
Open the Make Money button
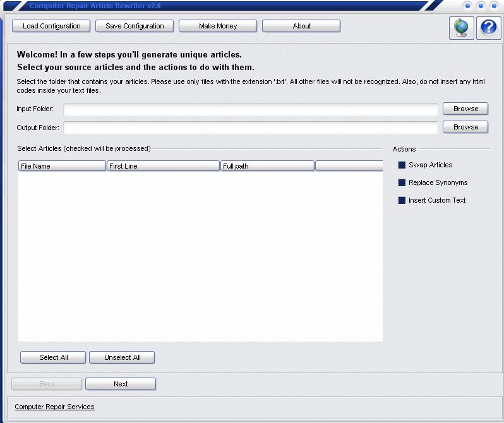point(218,26)
